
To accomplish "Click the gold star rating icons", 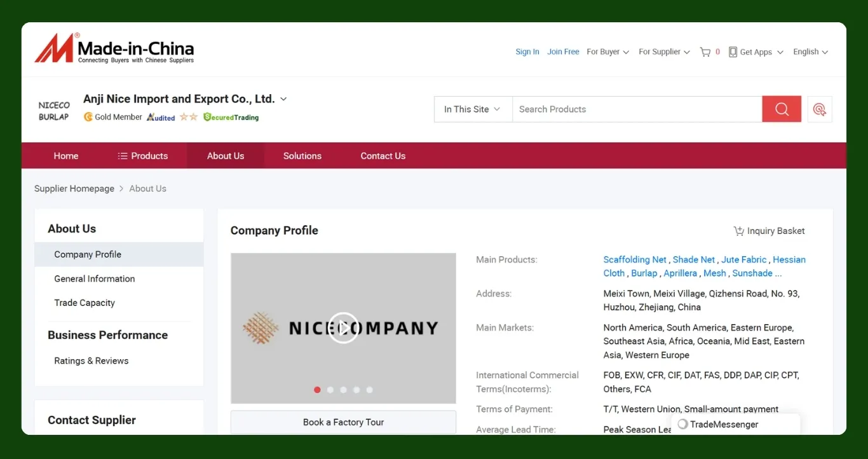I will [x=189, y=117].
